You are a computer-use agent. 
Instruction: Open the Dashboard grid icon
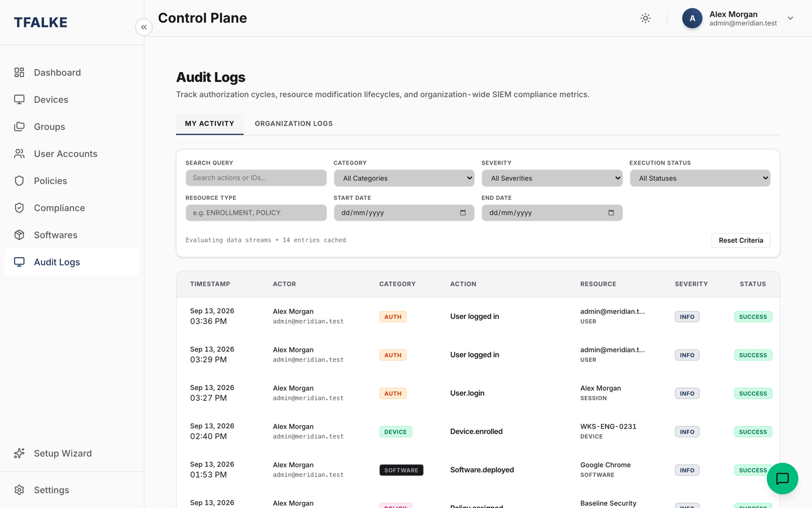(x=19, y=73)
